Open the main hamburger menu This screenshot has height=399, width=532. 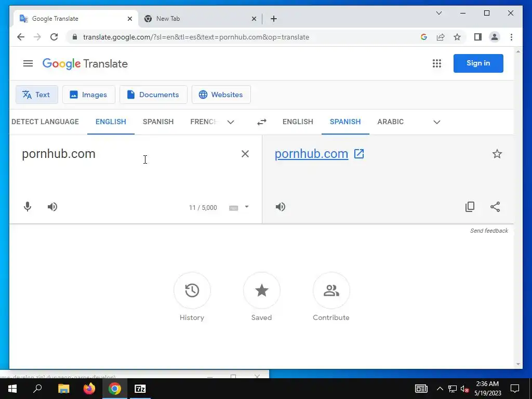(x=28, y=63)
